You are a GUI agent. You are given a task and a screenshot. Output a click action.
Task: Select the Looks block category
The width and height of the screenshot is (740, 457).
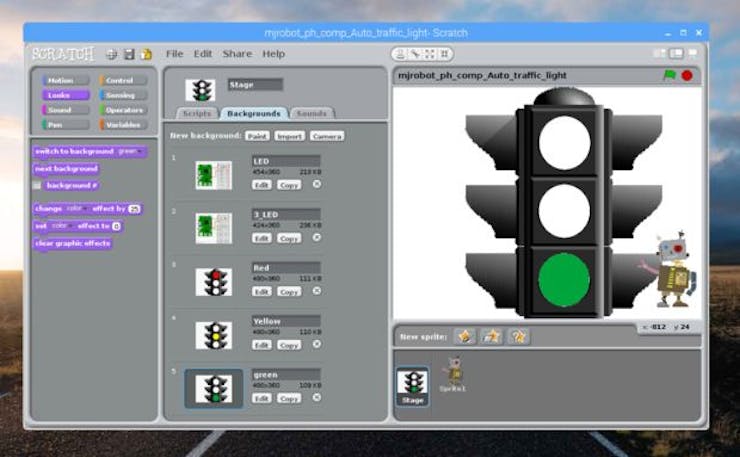[66, 95]
